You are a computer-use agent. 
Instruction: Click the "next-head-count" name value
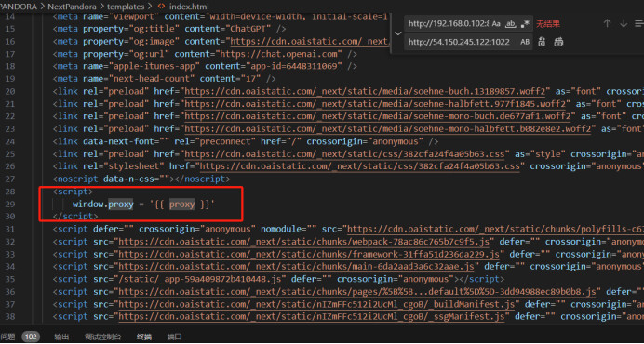click(x=152, y=79)
